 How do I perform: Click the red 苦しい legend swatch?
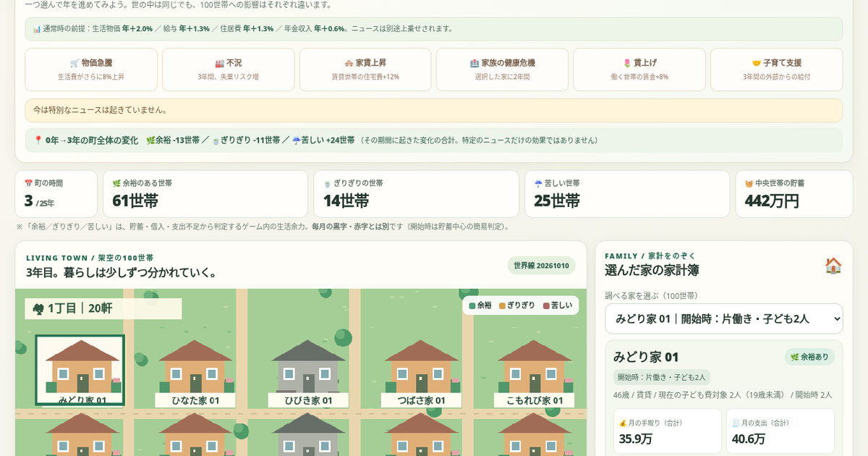(x=546, y=305)
